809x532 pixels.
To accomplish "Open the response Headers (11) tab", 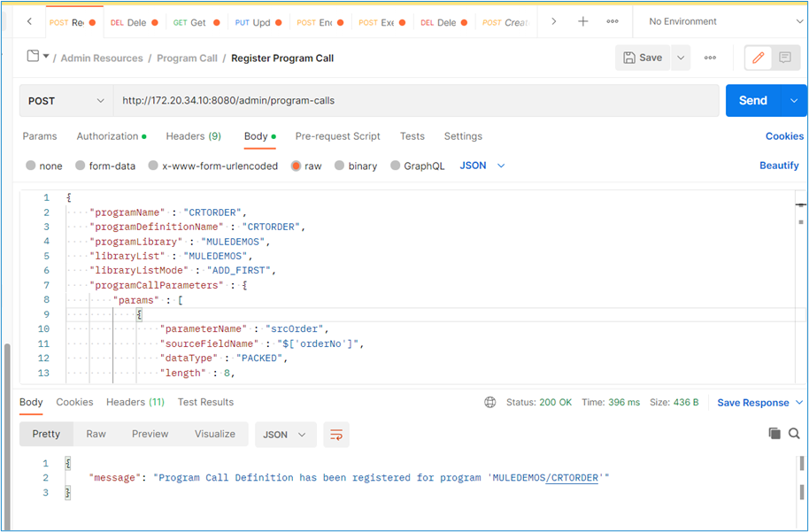I will 135,402.
